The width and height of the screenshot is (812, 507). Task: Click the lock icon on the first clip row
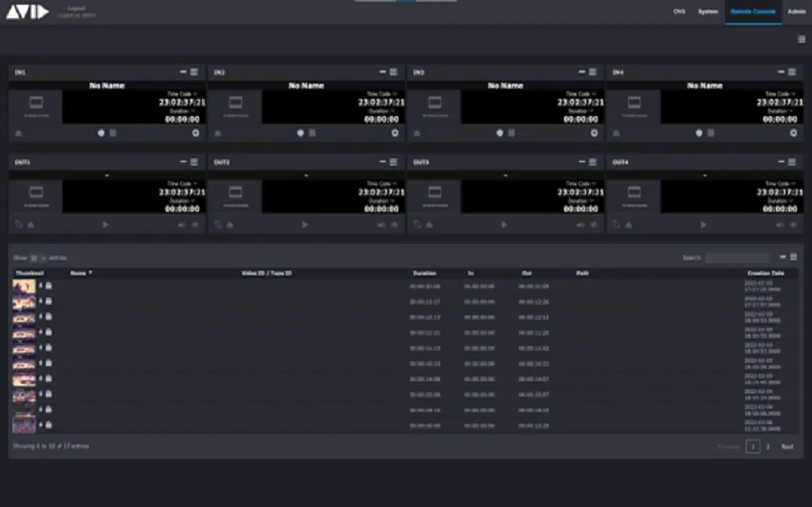49,285
